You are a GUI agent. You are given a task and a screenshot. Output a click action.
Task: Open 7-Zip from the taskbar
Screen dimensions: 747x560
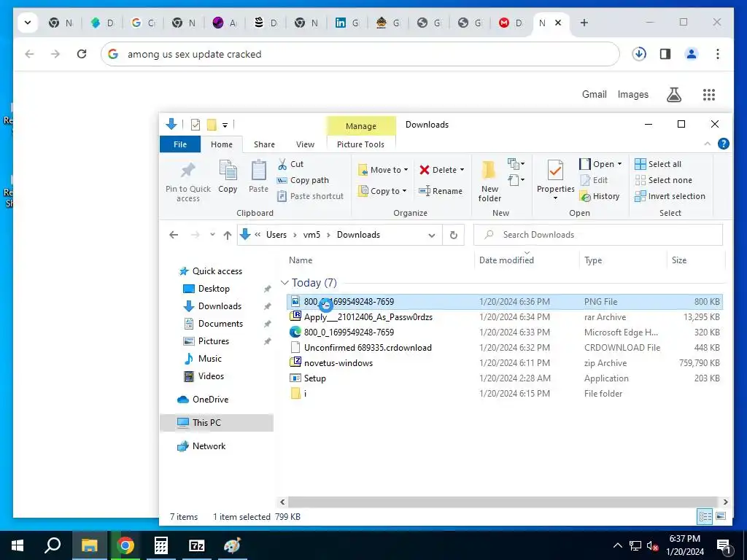pyautogui.click(x=197, y=545)
